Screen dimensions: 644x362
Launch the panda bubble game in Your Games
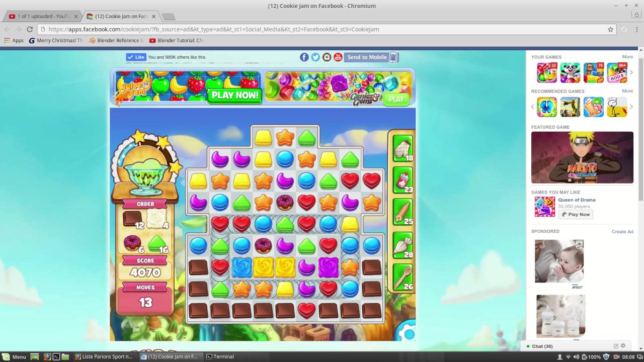pos(570,73)
